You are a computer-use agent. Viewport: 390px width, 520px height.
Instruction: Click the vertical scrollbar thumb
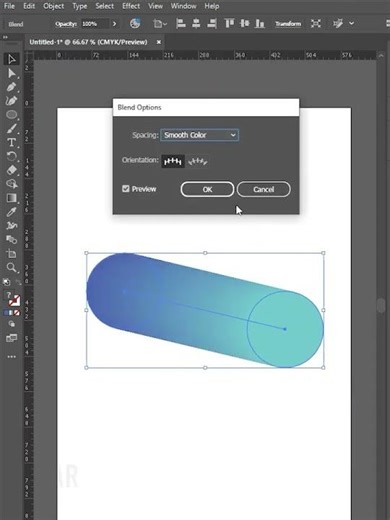(x=381, y=305)
